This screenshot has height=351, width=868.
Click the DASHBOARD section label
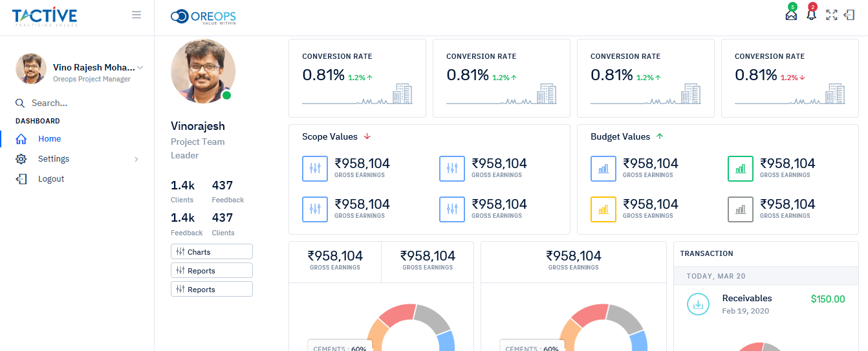pyautogui.click(x=38, y=121)
